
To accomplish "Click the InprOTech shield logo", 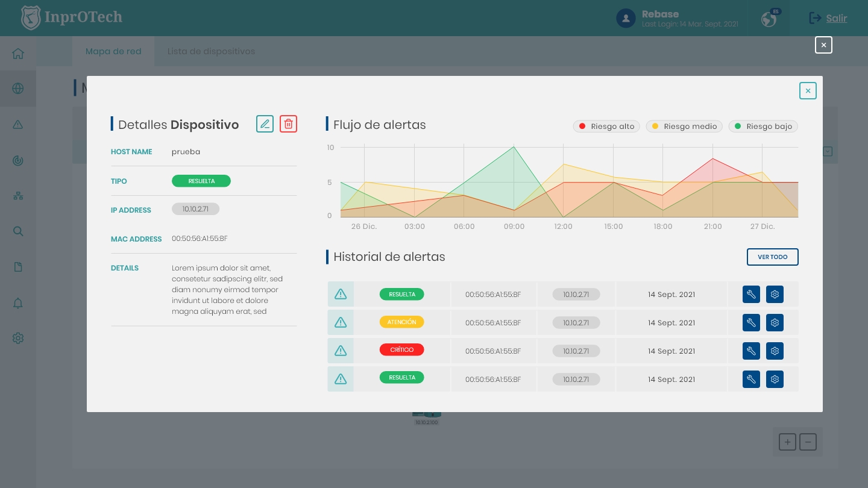I will pyautogui.click(x=30, y=17).
